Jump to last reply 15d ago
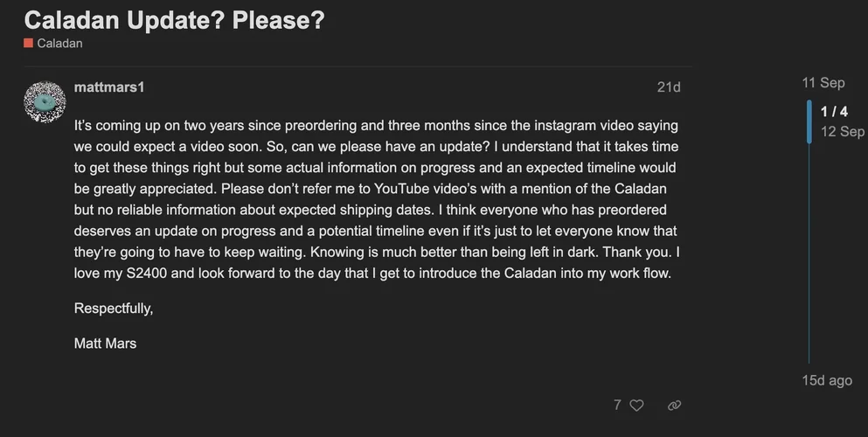The image size is (868, 437). 827,381
